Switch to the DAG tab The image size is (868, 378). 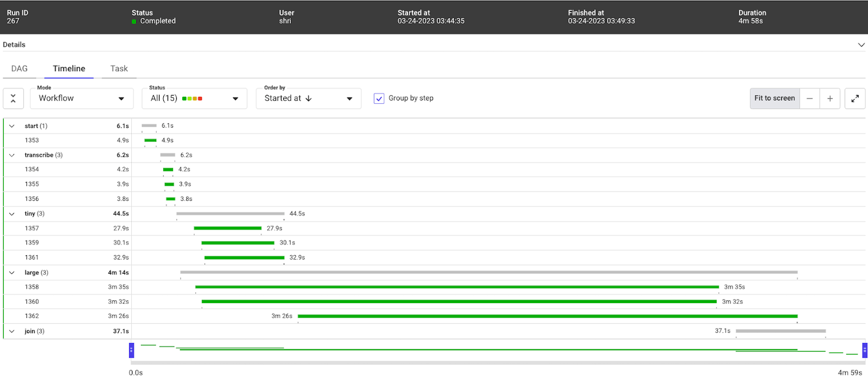click(20, 68)
